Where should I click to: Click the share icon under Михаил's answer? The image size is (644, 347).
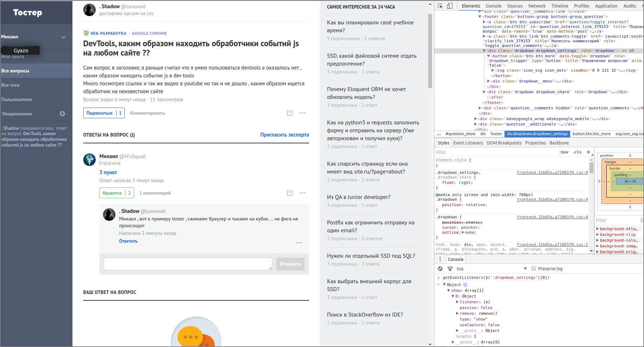pos(290,193)
